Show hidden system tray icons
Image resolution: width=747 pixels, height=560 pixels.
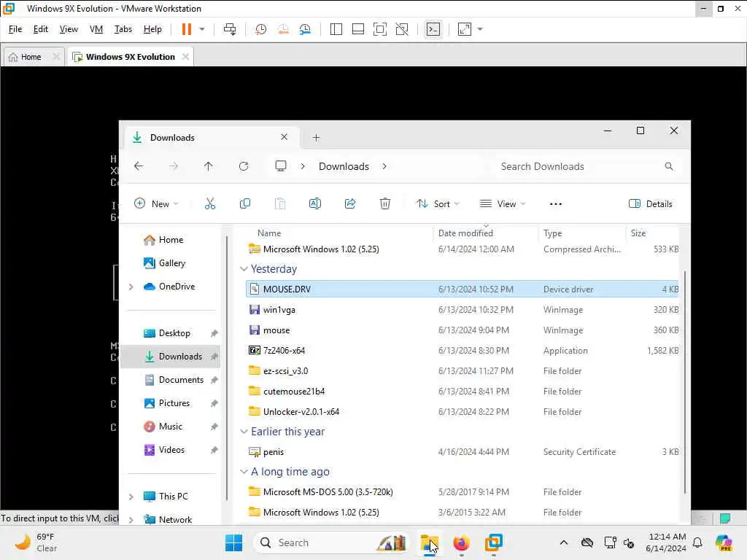pyautogui.click(x=564, y=542)
